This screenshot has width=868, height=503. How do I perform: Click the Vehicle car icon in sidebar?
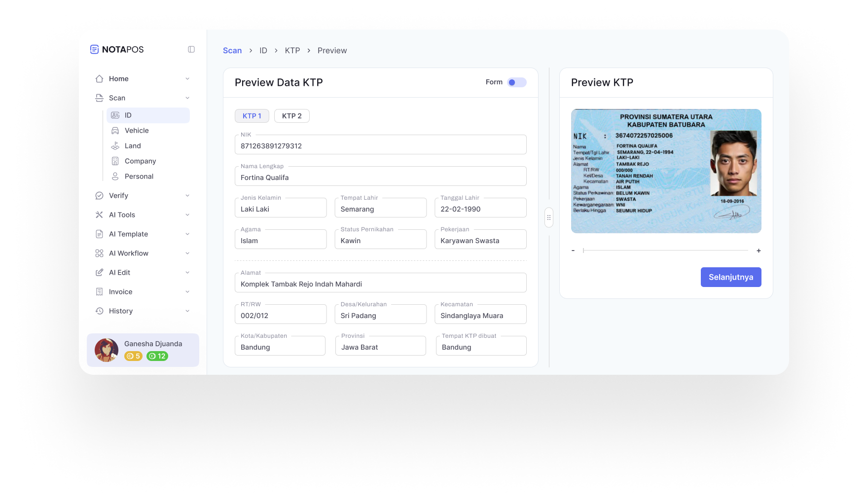115,131
